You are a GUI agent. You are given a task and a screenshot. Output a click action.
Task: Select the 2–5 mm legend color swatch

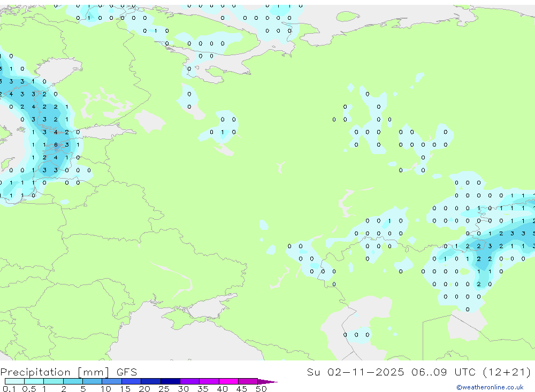(x=73, y=381)
